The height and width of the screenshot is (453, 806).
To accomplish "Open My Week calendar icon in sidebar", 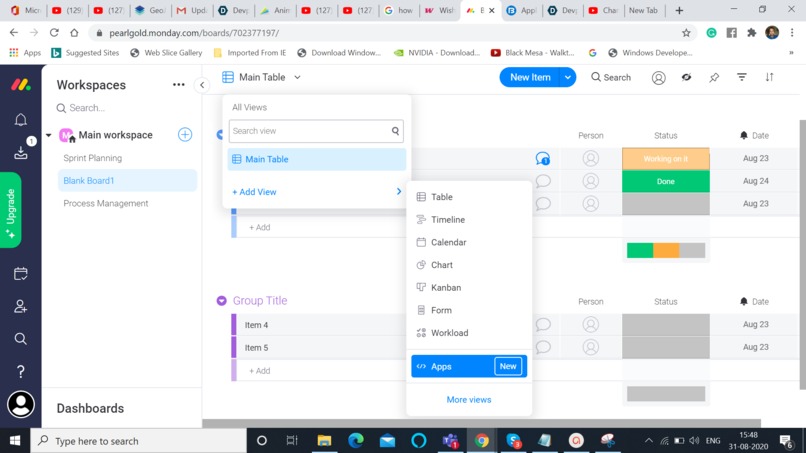I will (21, 274).
